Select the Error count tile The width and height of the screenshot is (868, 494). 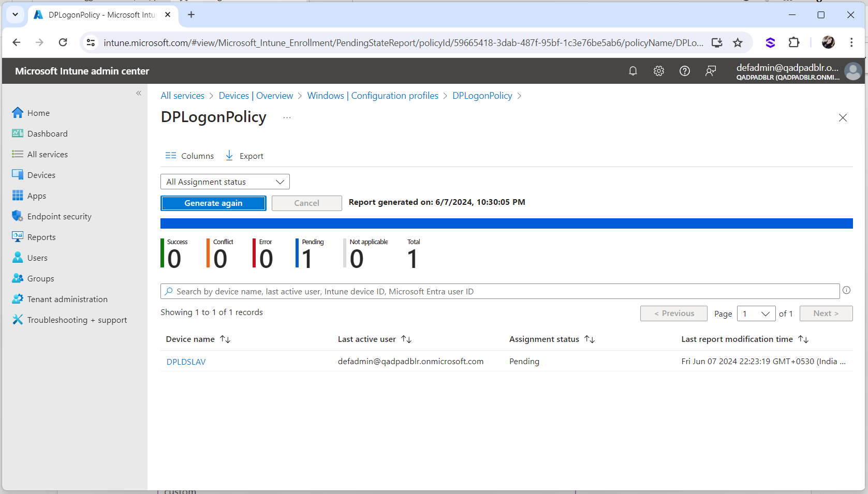263,253
